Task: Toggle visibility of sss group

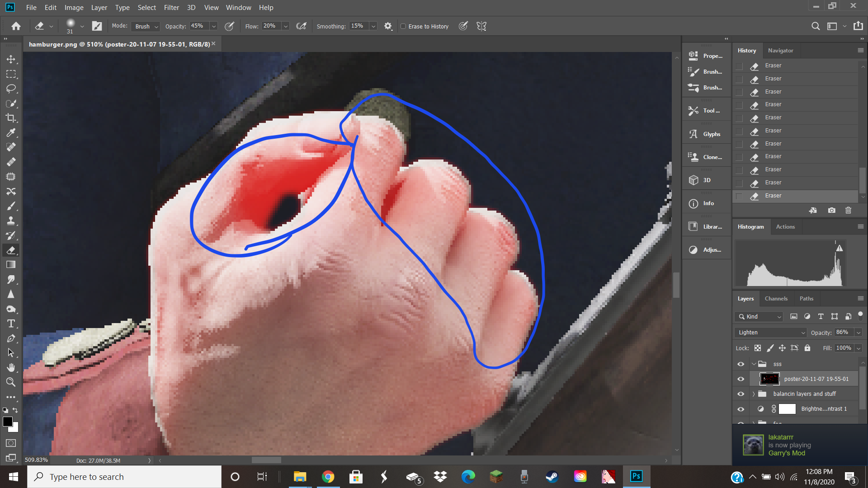Action: (741, 364)
